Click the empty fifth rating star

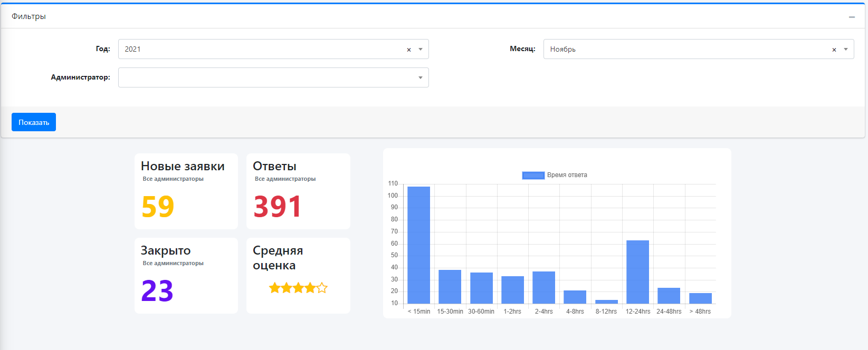pyautogui.click(x=322, y=288)
